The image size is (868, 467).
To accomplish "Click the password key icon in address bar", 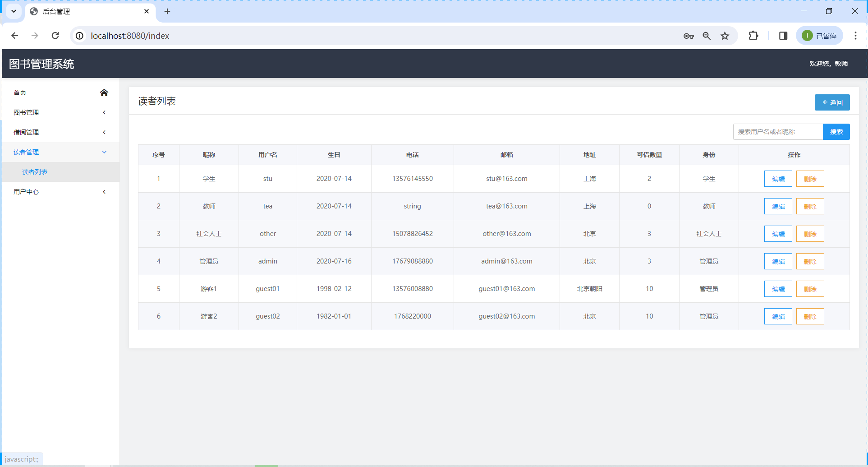I will 689,36.
